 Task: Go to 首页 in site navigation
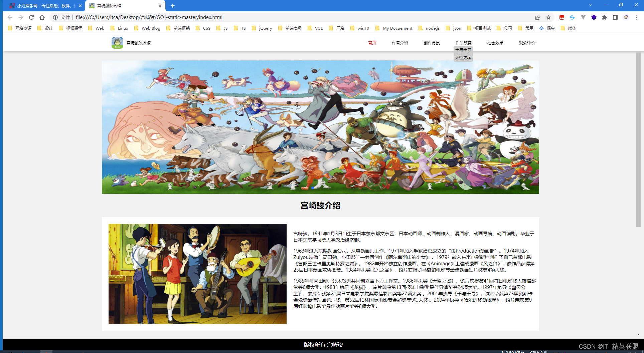coord(372,43)
